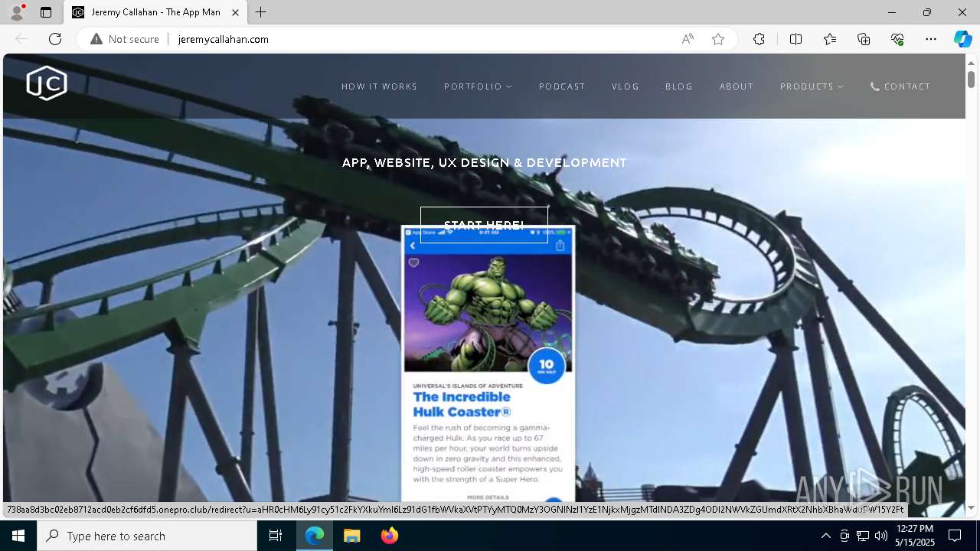Click The Incredible Hulk Coaster title
Image resolution: width=980 pixels, height=551 pixels.
coord(462,404)
